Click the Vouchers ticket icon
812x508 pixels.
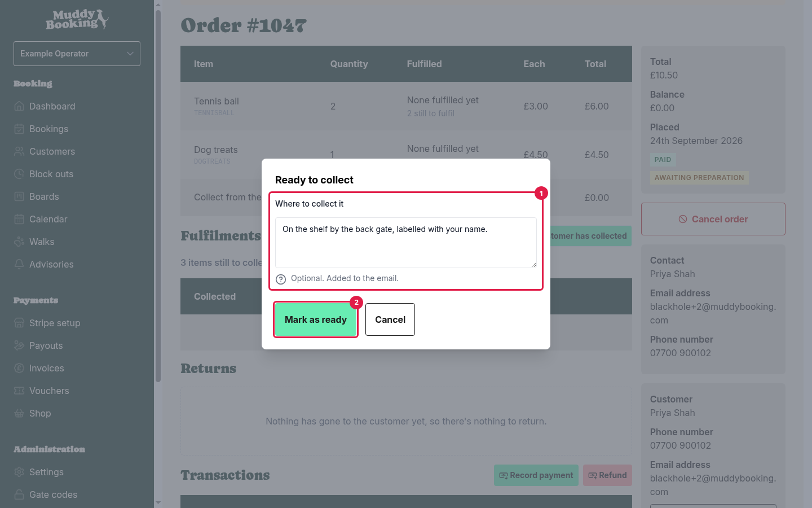click(x=19, y=391)
